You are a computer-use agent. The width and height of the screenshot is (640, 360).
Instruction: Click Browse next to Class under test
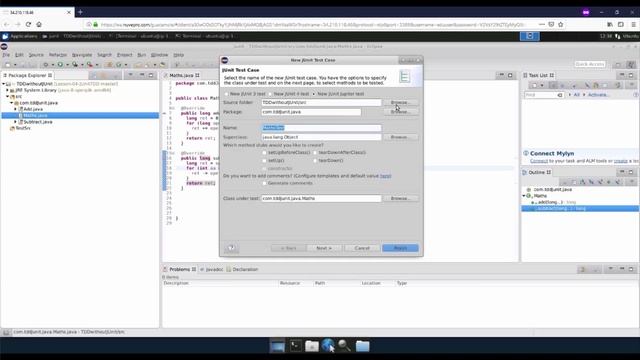tap(400, 198)
